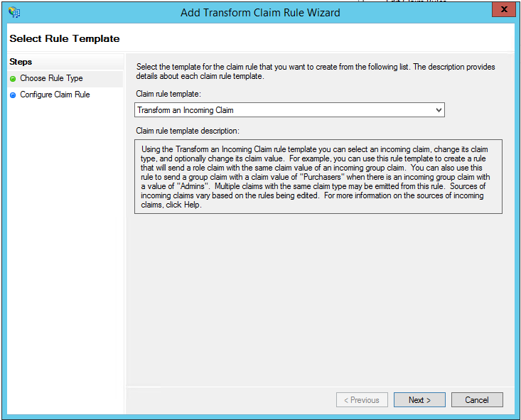Close the Add Transform Claim Rule Wizard
Screen dimensions: 521x420
pos(504,11)
